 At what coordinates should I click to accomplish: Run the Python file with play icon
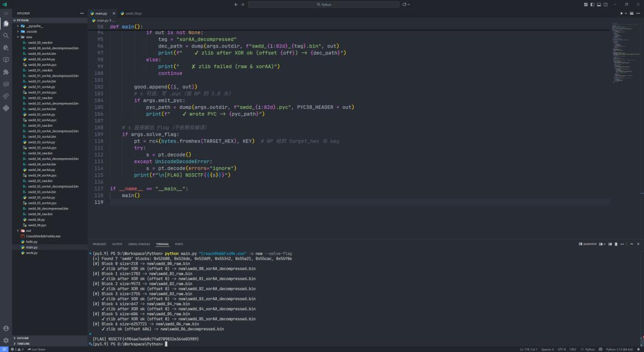click(622, 13)
